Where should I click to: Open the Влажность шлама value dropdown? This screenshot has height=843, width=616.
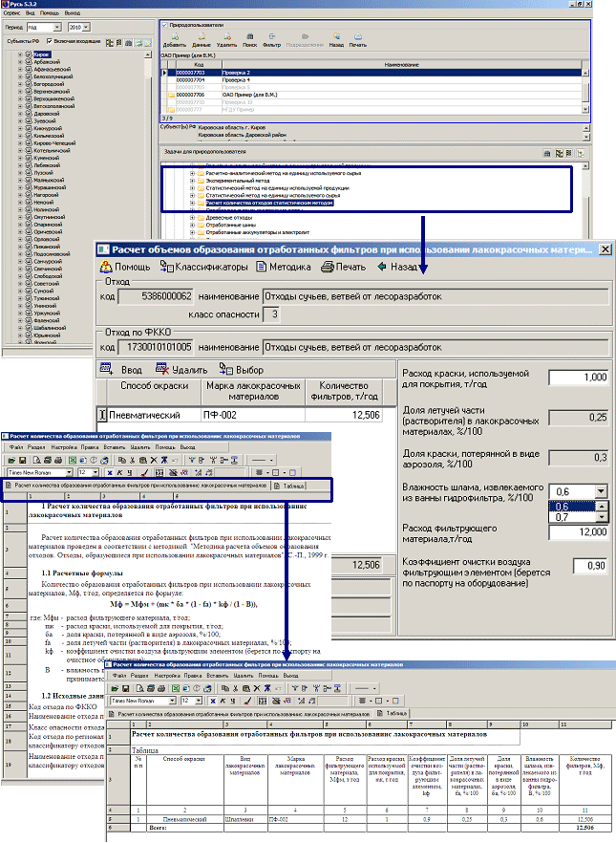pyautogui.click(x=600, y=491)
